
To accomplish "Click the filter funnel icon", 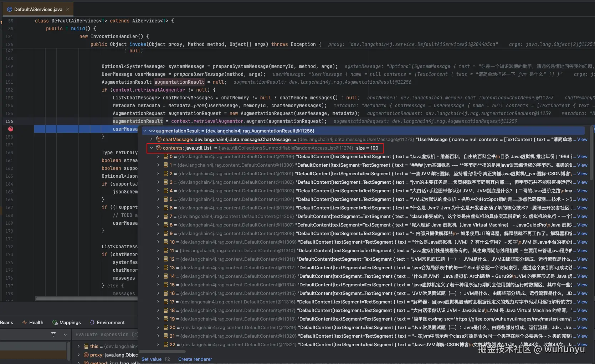I will point(53,334).
